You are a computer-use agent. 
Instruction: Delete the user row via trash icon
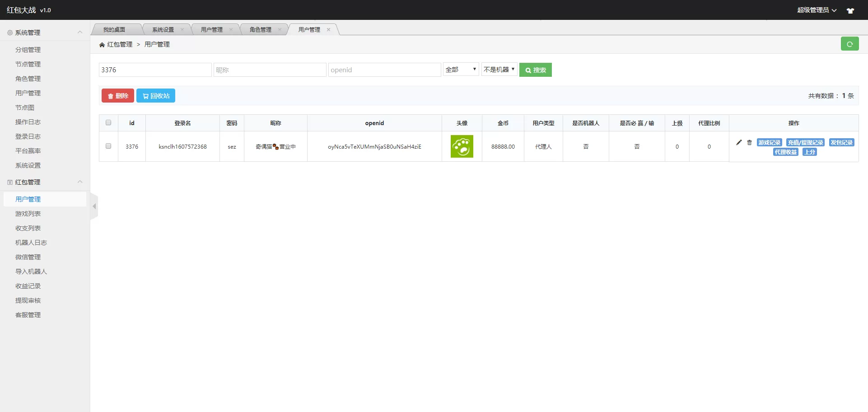[750, 142]
